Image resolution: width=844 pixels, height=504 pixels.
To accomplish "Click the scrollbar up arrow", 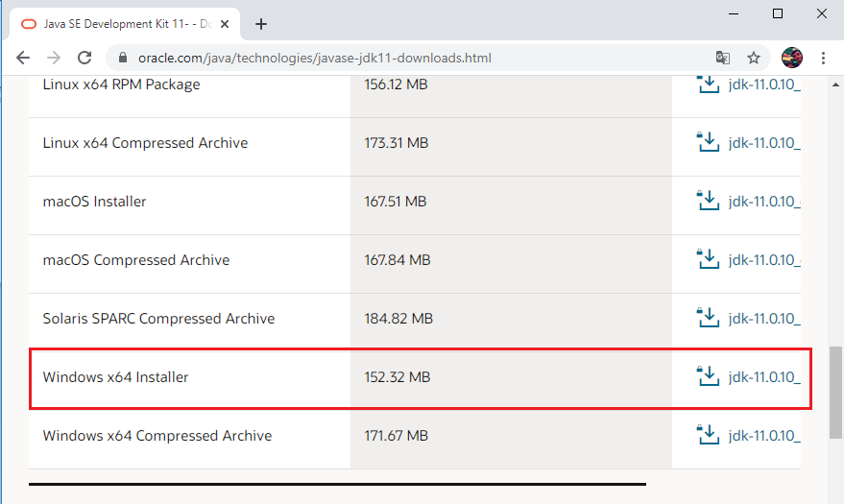I will pos(835,84).
